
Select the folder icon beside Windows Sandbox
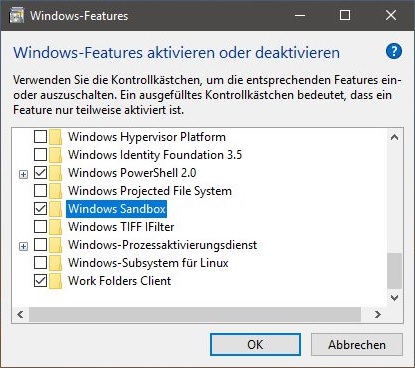tap(55, 209)
